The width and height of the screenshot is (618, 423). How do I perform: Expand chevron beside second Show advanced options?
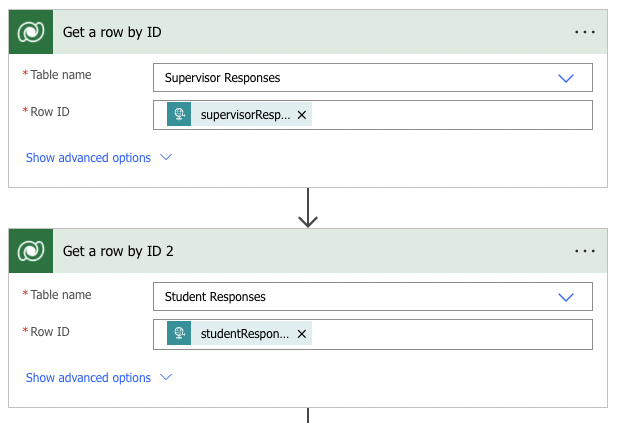tap(166, 377)
